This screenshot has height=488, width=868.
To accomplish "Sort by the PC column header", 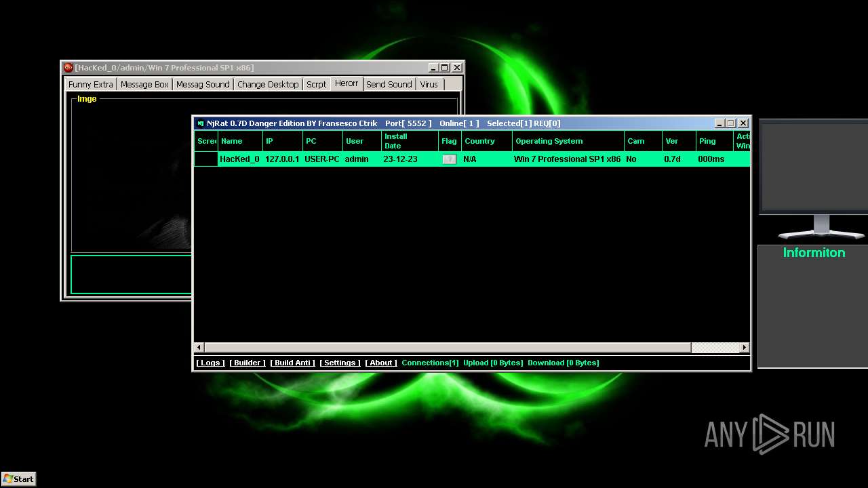I will [x=322, y=141].
